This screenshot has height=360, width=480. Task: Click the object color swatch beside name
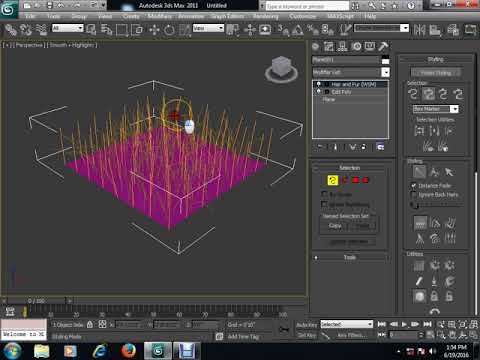[385, 60]
